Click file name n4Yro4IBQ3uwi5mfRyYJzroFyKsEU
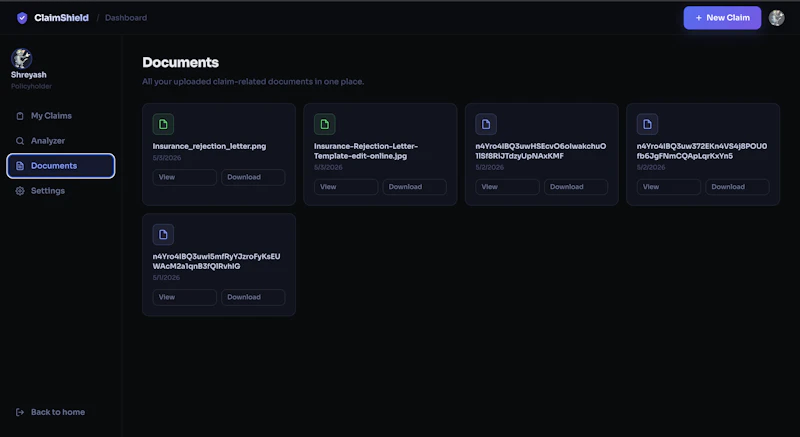This screenshot has height=437, width=800. click(x=216, y=261)
